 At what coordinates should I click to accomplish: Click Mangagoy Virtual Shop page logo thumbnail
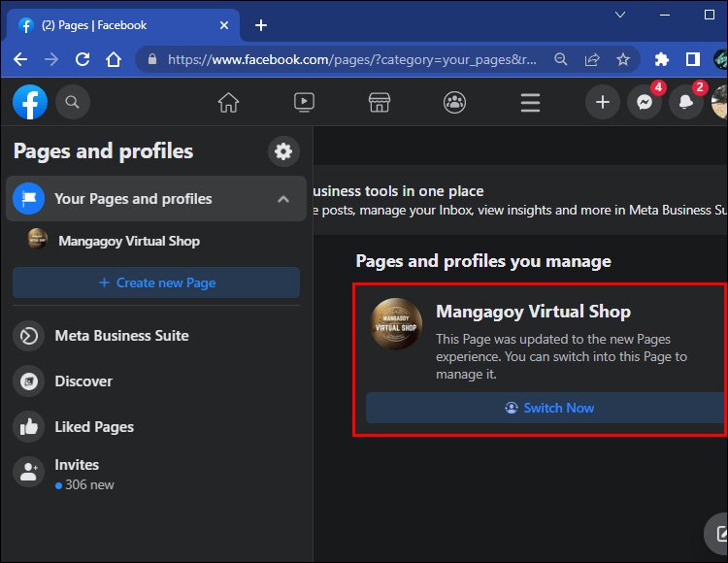click(x=396, y=323)
